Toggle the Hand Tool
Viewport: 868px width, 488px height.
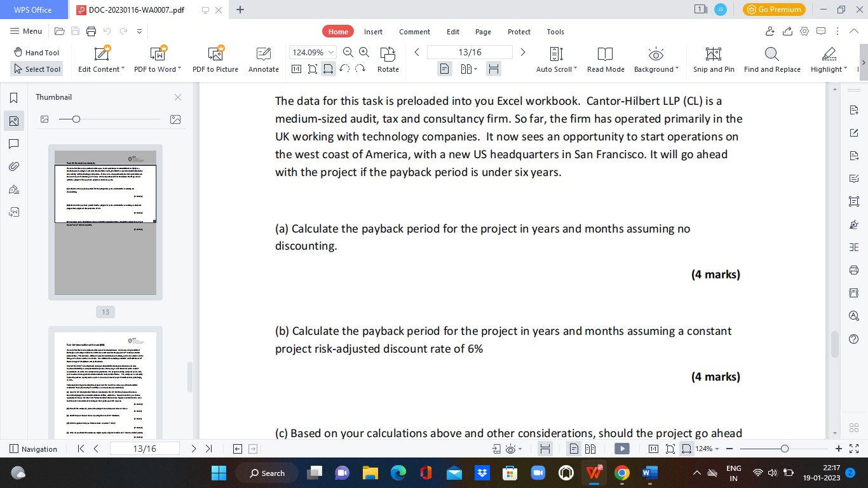tap(36, 52)
